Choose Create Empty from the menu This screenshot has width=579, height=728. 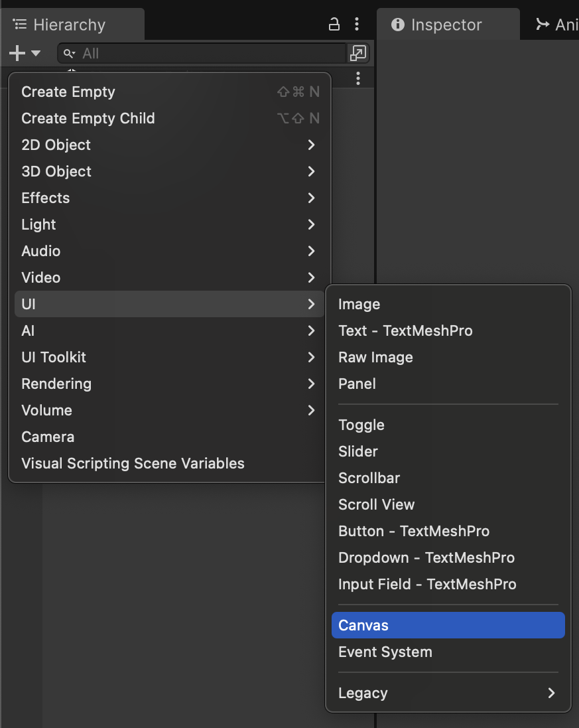[x=68, y=92]
